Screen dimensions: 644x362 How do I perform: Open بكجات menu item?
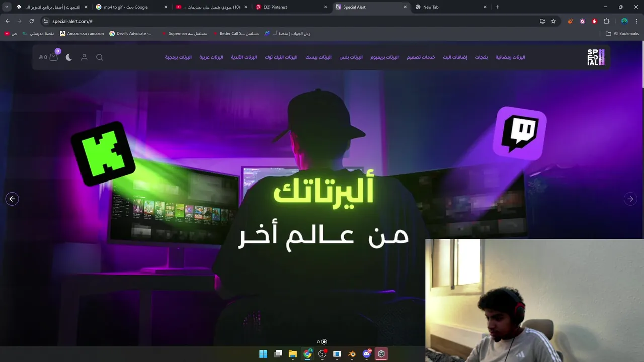(x=481, y=57)
